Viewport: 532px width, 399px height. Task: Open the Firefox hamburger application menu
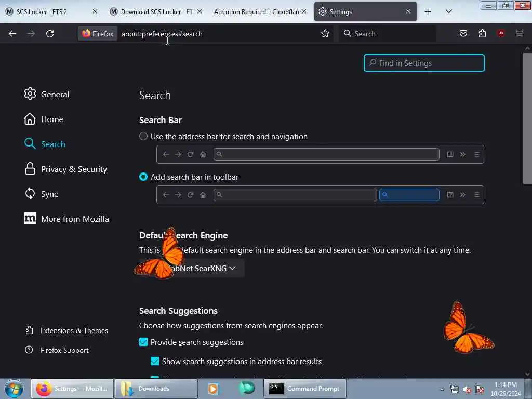519,33
